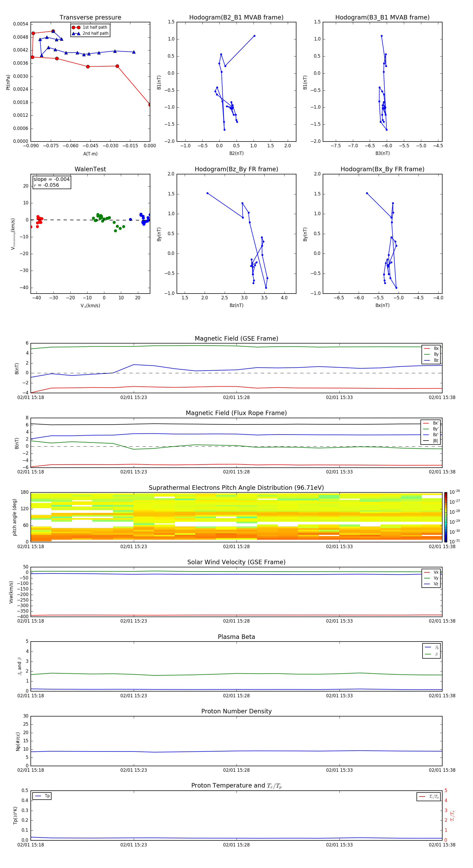Select the '2nd half path' legend entry
Image resolution: width=473 pixels, height=868 pixels.
pyautogui.click(x=90, y=33)
